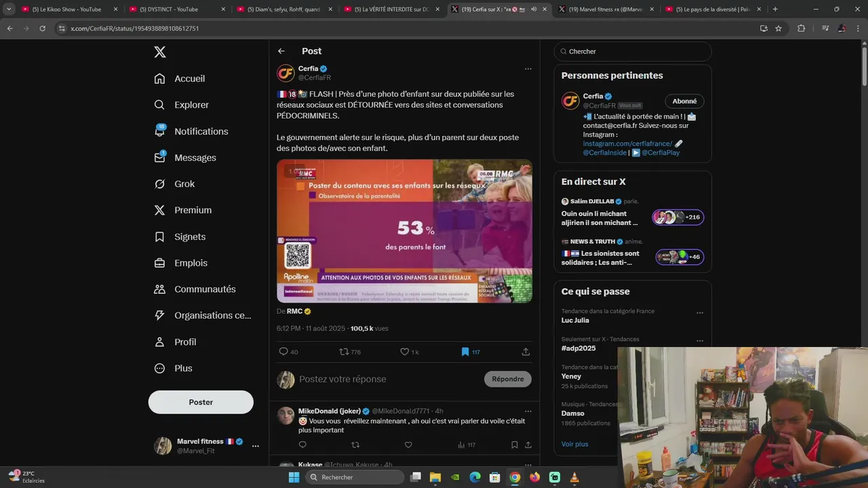Switch to Marvel fitness X tab

pyautogui.click(x=608, y=9)
